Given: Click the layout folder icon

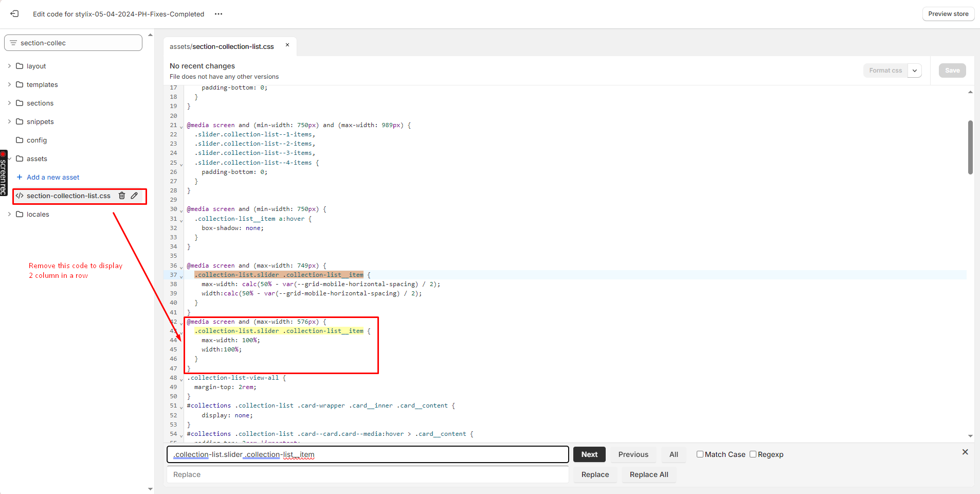Looking at the screenshot, I should 20,66.
